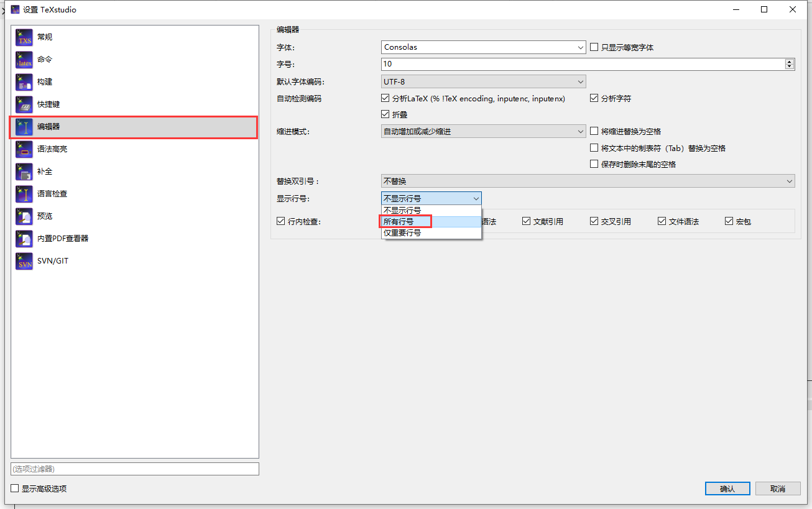Enable 将缩进替换为空格
The image size is (812, 509).
pyautogui.click(x=594, y=131)
